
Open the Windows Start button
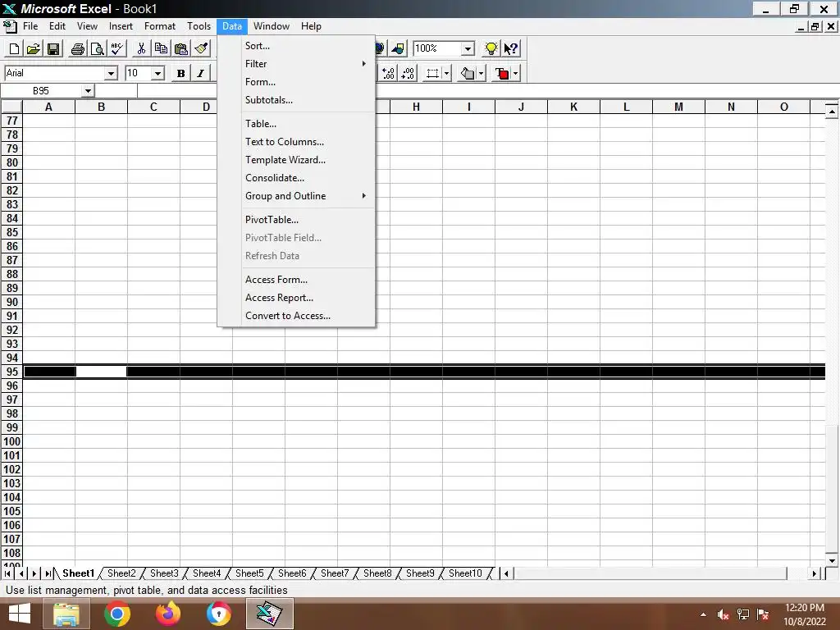(x=20, y=614)
